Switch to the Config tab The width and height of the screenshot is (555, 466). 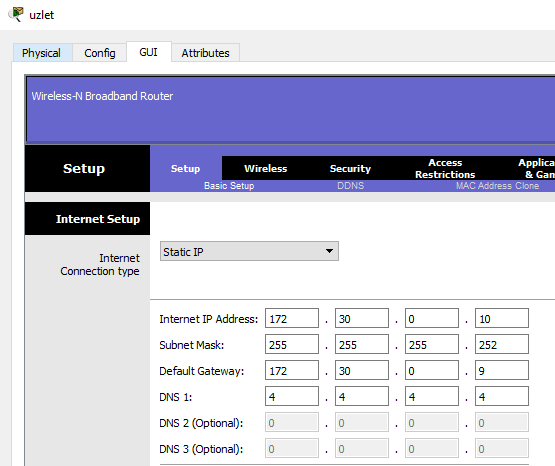(x=100, y=53)
